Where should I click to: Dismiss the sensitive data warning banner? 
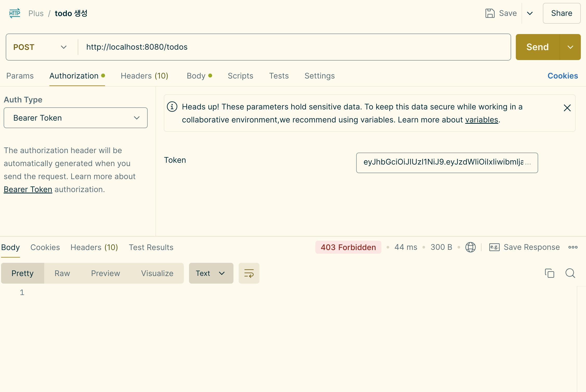coord(567,108)
